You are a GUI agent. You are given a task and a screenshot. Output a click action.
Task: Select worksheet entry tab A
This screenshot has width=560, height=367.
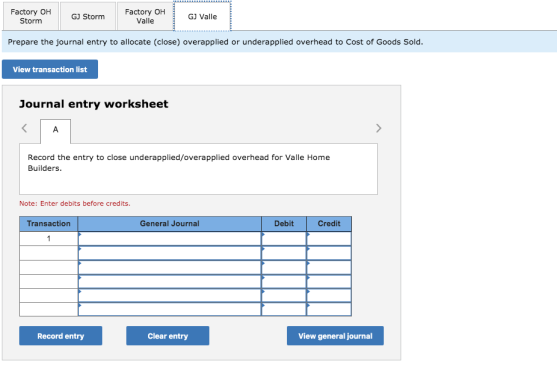[55, 130]
